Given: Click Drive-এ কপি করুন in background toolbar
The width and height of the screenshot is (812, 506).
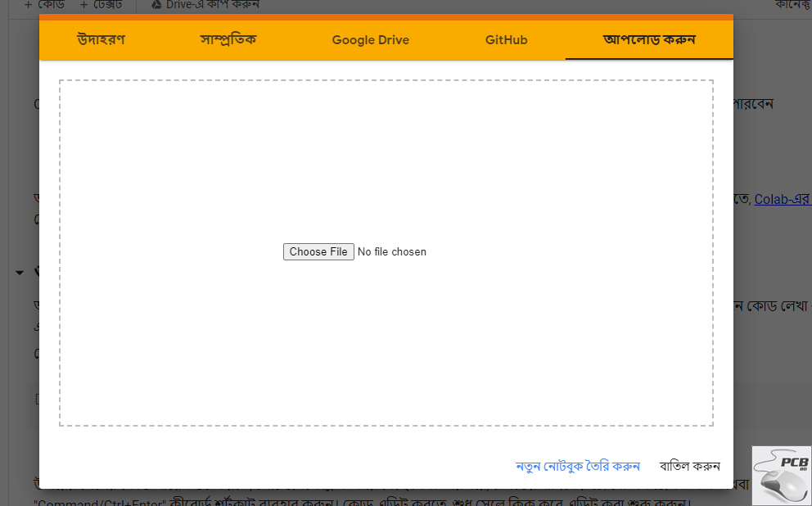Looking at the screenshot, I should (x=205, y=5).
